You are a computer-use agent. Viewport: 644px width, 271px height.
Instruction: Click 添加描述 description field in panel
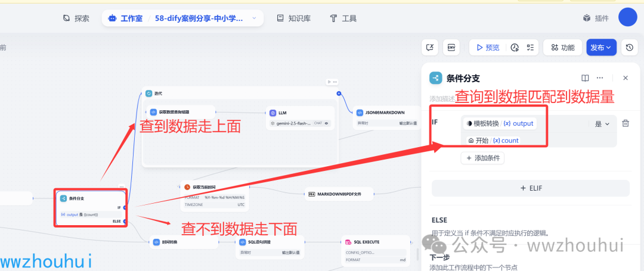[x=442, y=99]
